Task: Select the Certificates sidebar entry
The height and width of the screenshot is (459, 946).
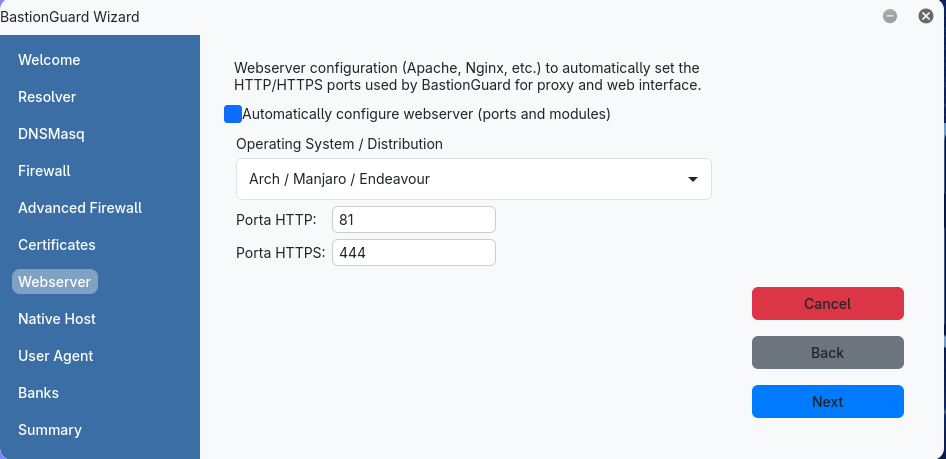Action: tap(57, 245)
